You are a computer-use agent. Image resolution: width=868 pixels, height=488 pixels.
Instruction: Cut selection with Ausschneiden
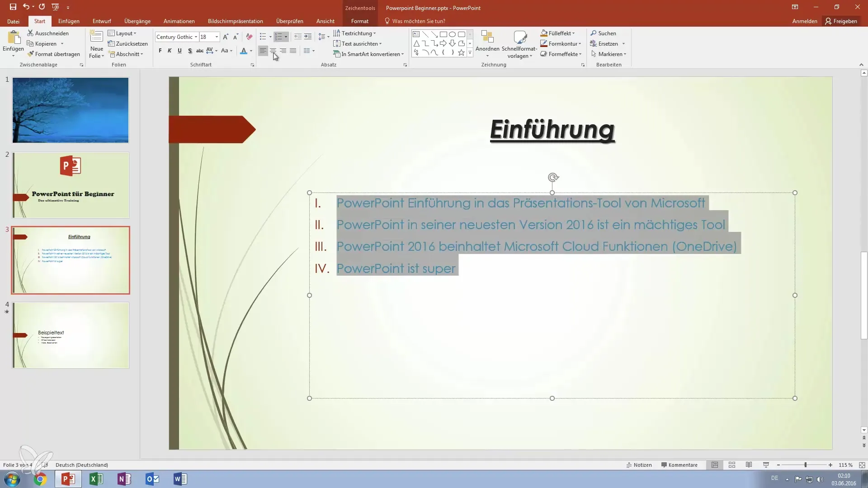47,33
